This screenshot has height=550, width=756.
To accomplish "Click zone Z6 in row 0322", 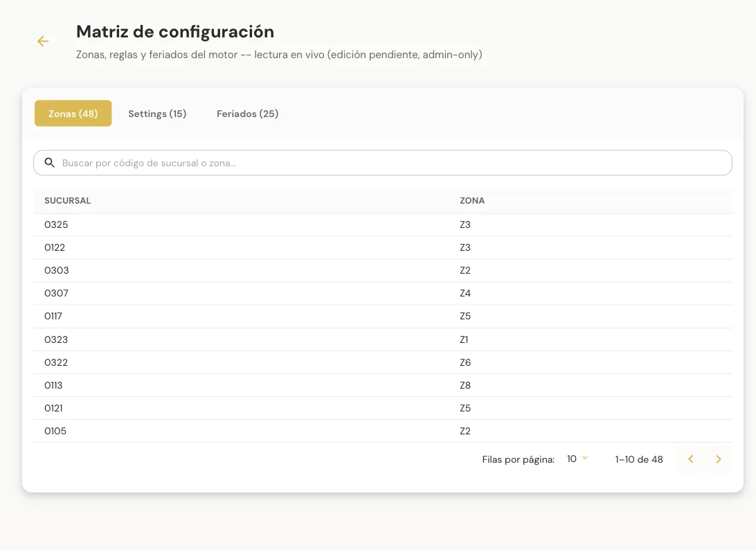I will tap(465, 362).
